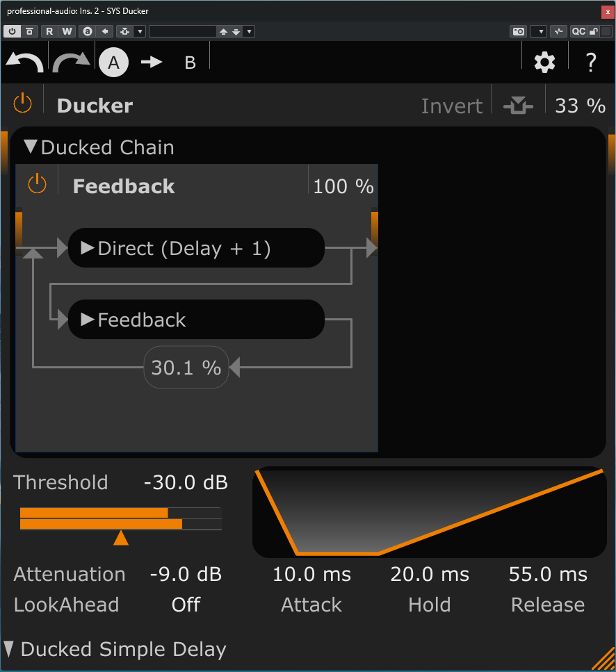The height and width of the screenshot is (672, 616).
Task: Enable Read automation (R) button
Action: [x=49, y=31]
